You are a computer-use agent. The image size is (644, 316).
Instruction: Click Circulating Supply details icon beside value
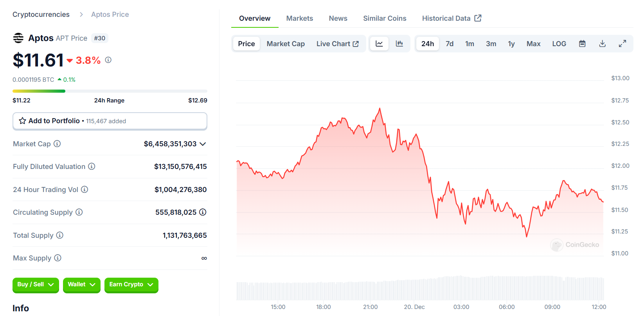click(x=203, y=212)
